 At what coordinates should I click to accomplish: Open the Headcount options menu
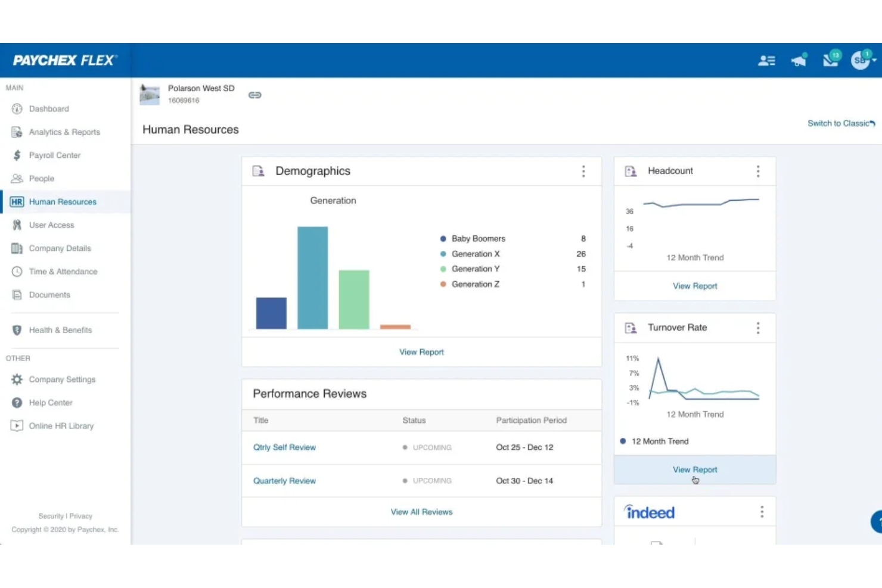pyautogui.click(x=758, y=171)
